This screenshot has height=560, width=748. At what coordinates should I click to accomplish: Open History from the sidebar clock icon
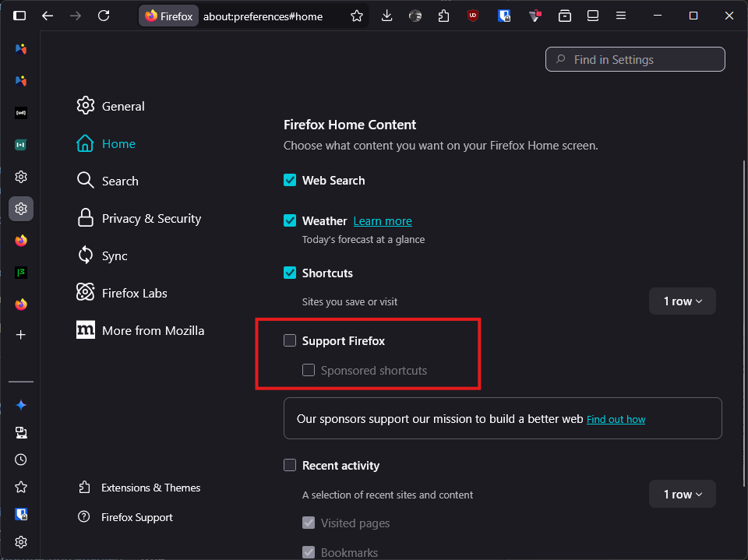pyautogui.click(x=21, y=460)
